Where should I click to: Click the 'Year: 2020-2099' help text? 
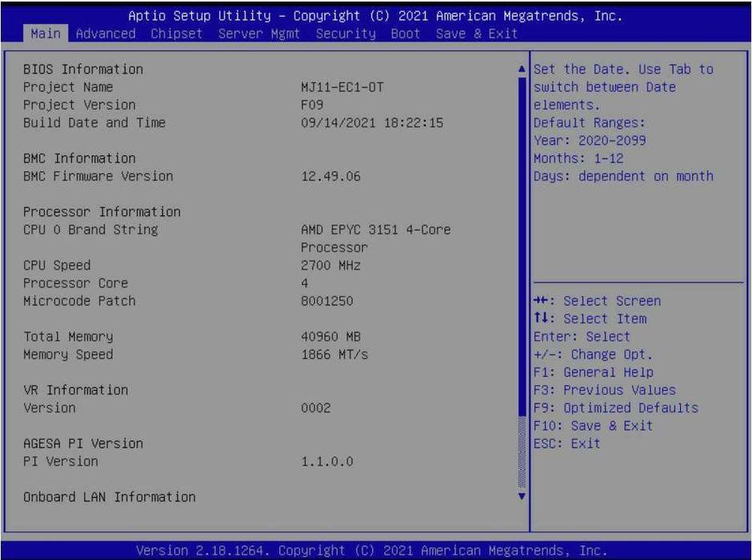tap(590, 140)
